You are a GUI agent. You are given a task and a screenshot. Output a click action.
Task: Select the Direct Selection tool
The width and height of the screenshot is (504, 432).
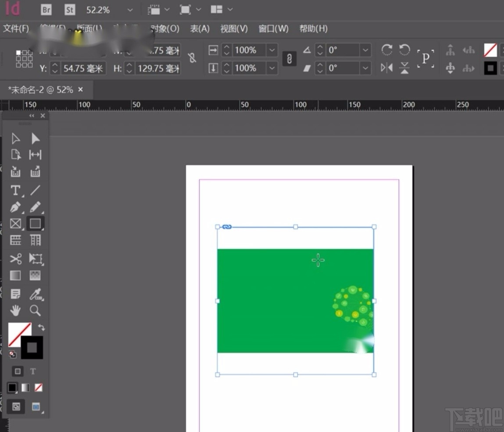pyautogui.click(x=35, y=139)
